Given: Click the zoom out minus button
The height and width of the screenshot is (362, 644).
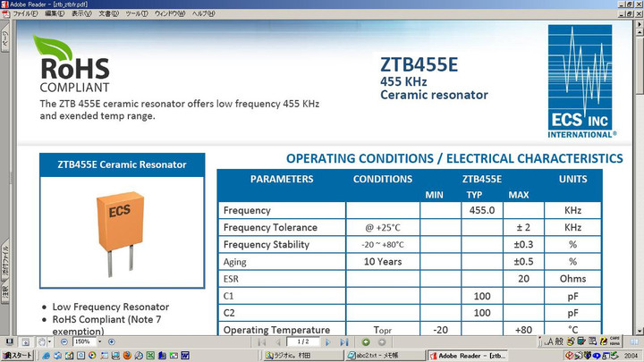Looking at the screenshot, I should pos(63,342).
